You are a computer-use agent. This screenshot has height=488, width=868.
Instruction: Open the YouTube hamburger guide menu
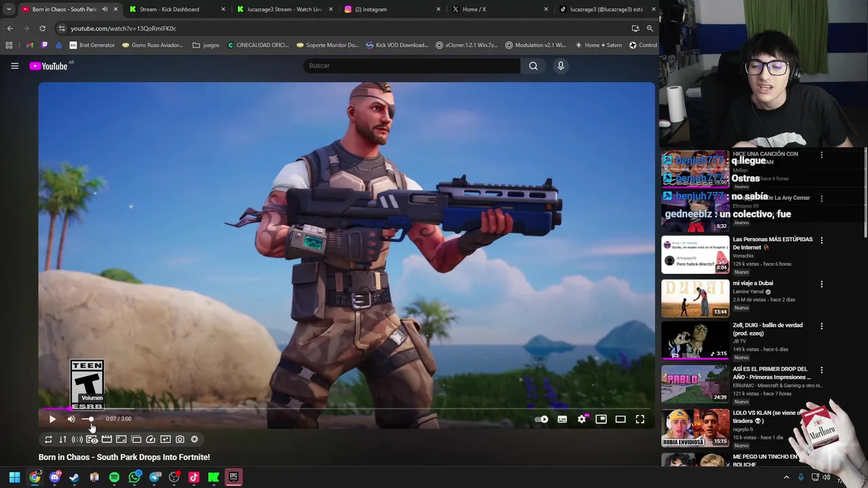tap(14, 66)
